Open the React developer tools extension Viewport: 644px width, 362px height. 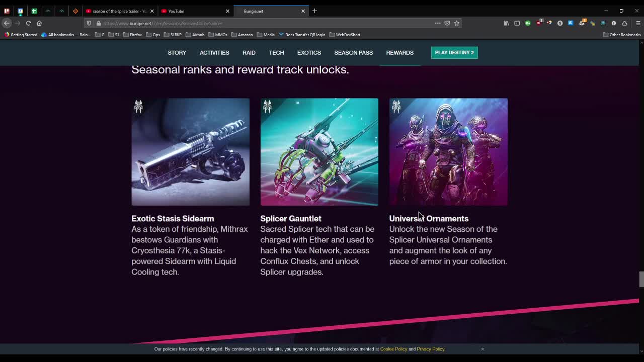click(x=603, y=23)
